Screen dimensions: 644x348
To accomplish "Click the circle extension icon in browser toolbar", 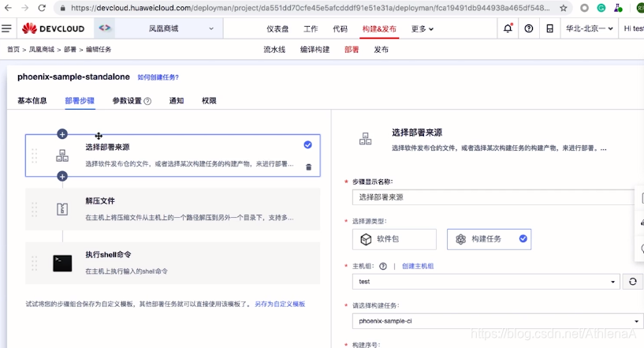I will [584, 8].
